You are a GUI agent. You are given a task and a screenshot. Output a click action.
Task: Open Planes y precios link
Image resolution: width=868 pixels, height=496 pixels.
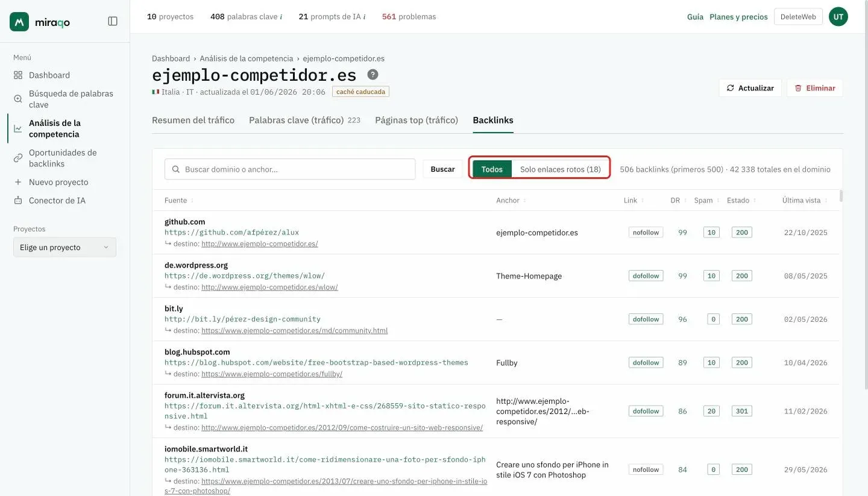[738, 17]
